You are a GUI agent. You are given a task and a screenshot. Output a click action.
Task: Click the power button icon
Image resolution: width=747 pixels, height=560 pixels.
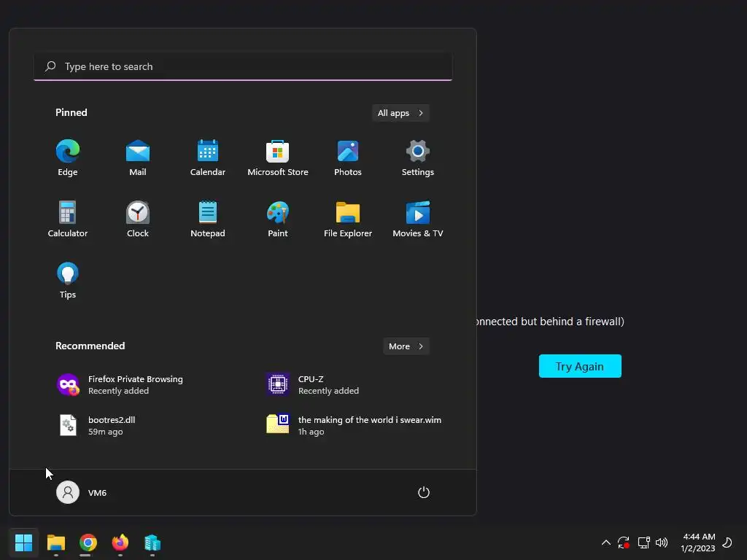pos(424,492)
